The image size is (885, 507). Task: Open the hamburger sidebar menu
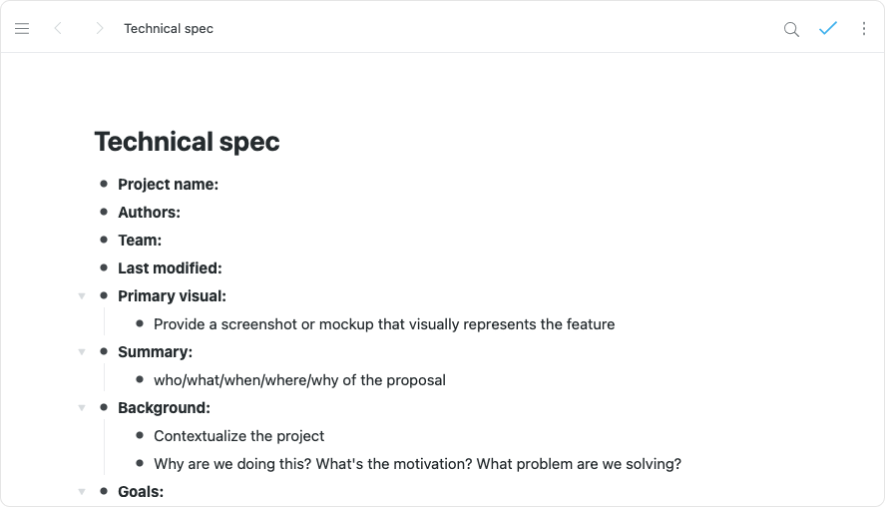22,29
